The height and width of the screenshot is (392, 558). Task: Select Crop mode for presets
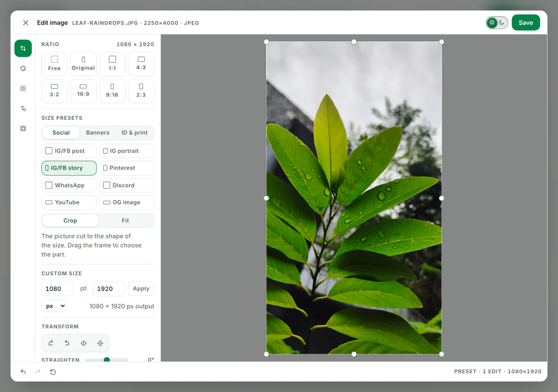[70, 221]
